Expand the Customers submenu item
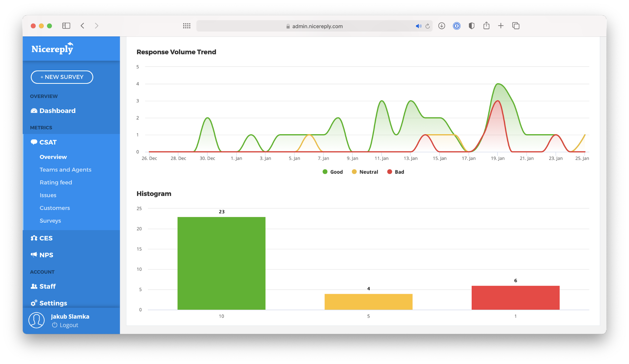Viewport: 629px width, 364px height. point(55,208)
